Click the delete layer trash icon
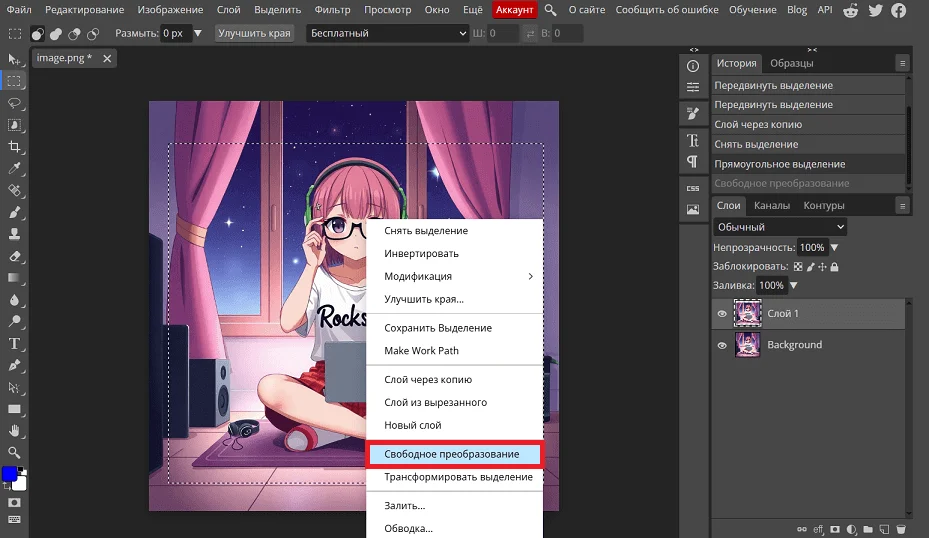The image size is (929, 538). tap(900, 529)
